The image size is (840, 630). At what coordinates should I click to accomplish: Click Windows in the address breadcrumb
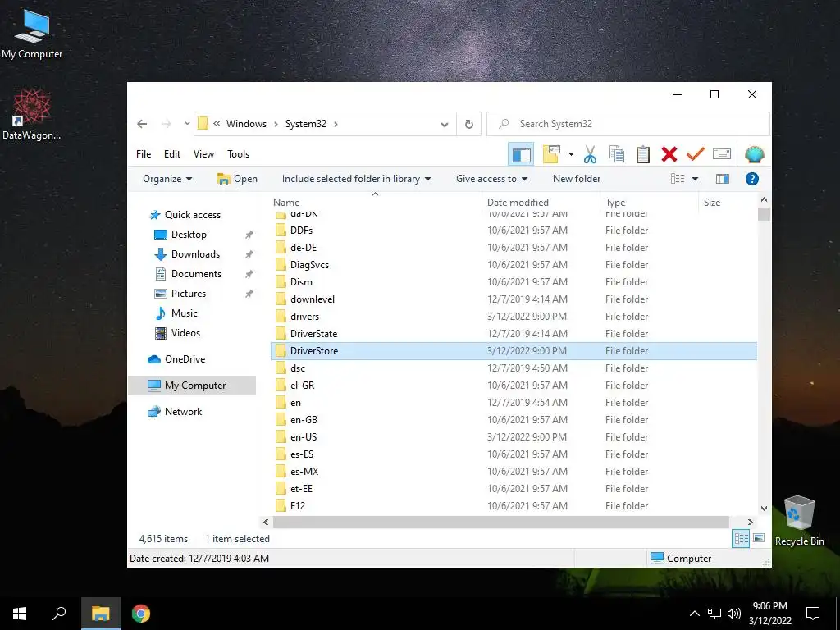coord(246,125)
